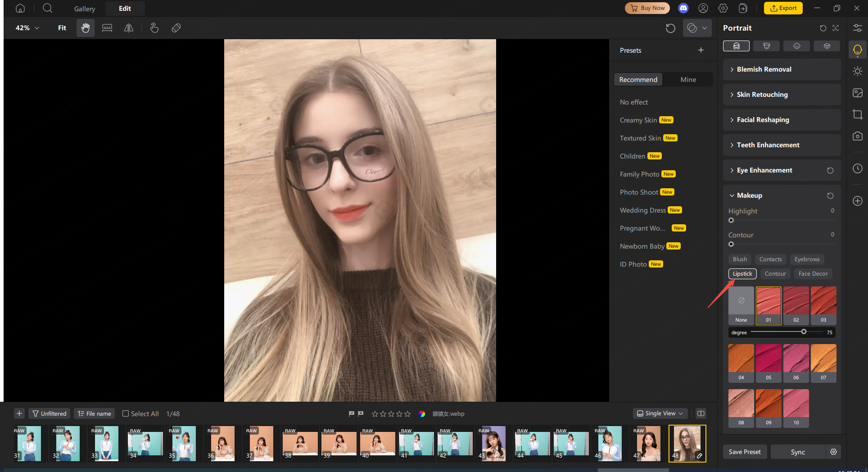Screen dimensions: 868x472
Task: Open the History clock sidebar icon
Action: click(x=858, y=168)
